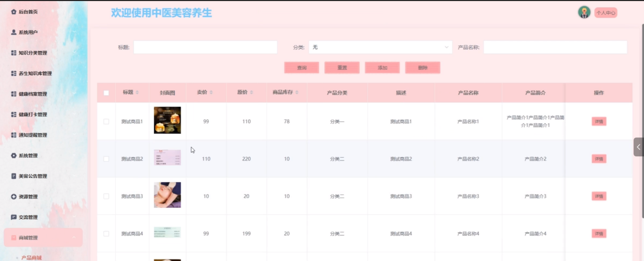Toggle the select-all checkbox in table header
644x261 pixels.
click(106, 93)
